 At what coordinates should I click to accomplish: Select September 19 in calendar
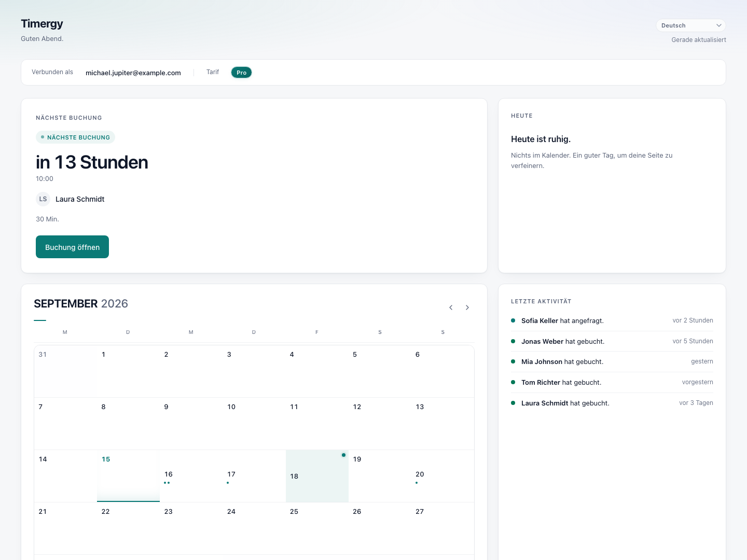(380, 476)
